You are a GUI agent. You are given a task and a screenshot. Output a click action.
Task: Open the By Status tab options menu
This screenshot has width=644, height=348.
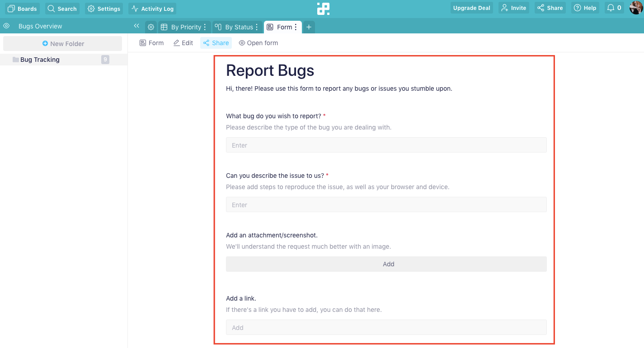click(257, 27)
